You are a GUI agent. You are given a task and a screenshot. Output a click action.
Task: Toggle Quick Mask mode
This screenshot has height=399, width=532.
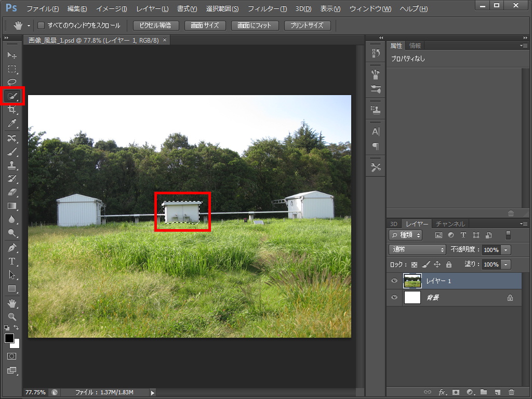pyautogui.click(x=12, y=356)
